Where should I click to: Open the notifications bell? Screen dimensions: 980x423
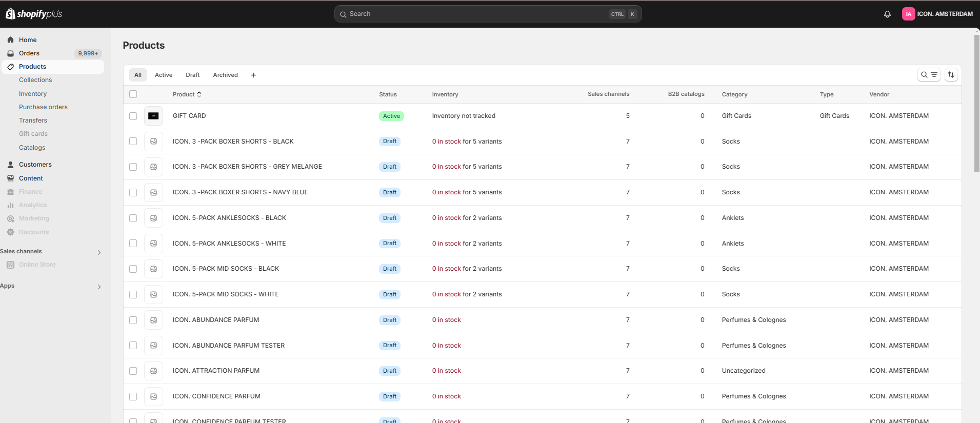coord(887,14)
